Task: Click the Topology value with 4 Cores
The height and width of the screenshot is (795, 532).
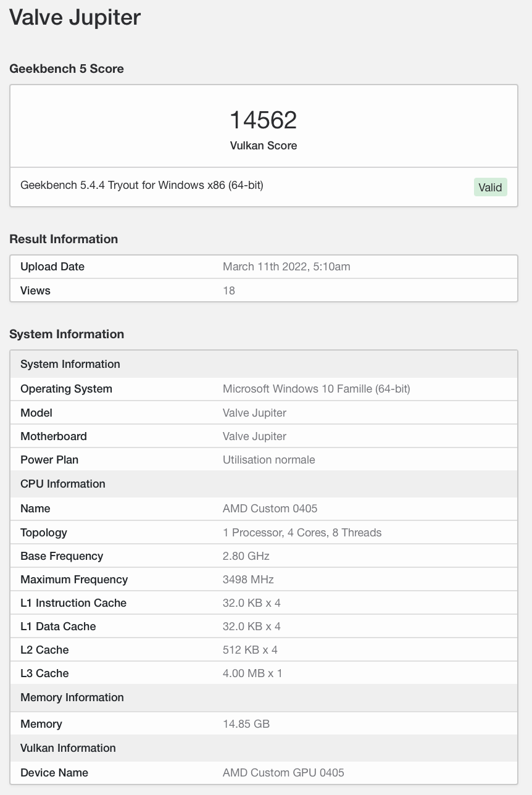Action: click(x=302, y=533)
